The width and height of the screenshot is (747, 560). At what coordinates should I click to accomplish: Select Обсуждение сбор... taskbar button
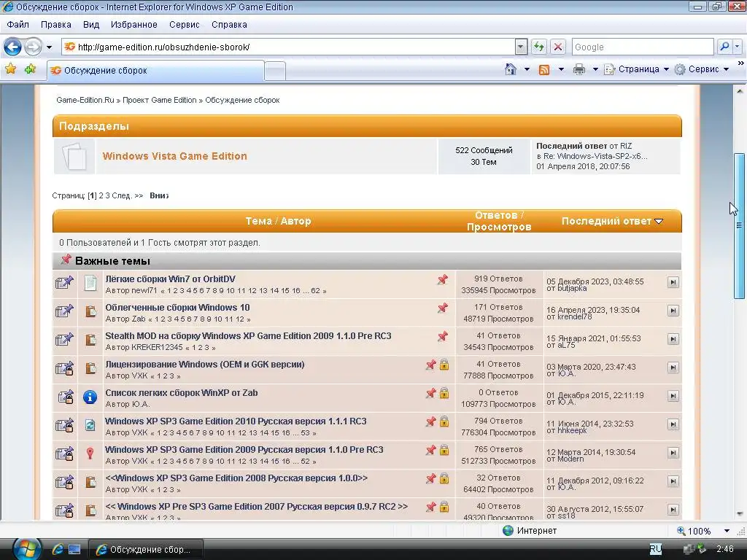pos(147,550)
